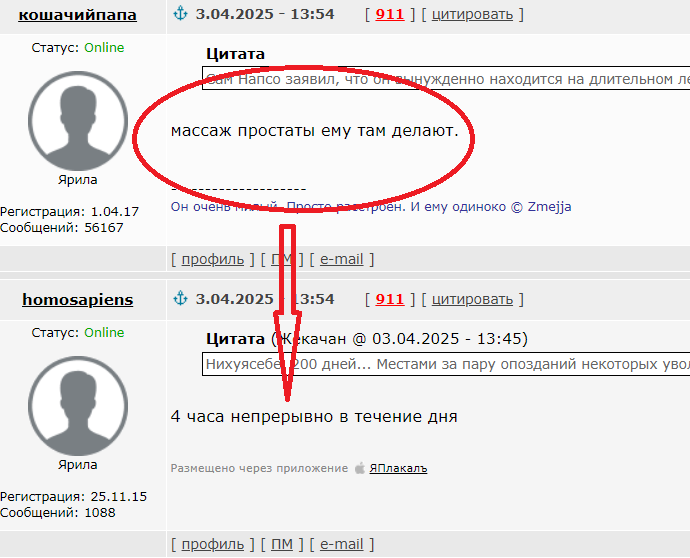Click the anchor icon on кошачийпапа's post
The image size is (690, 558).
180,14
